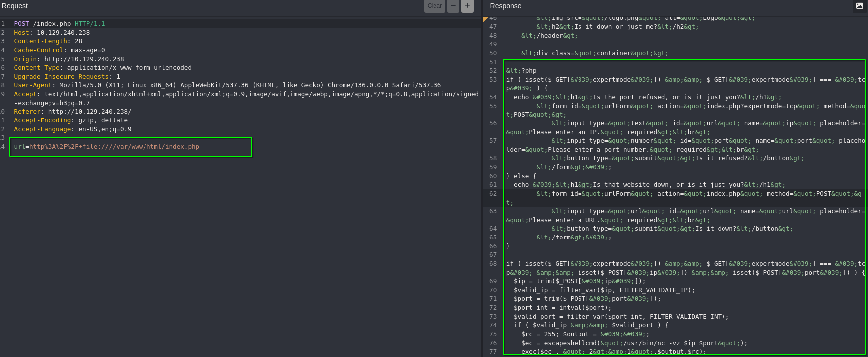The image size is (868, 357).
Task: Select the Origin header line
Action: tap(69, 59)
